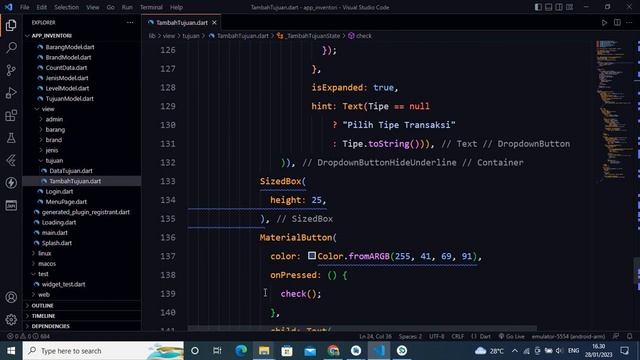
Task: Open Accounts menu in activity bar
Action: tap(11, 297)
